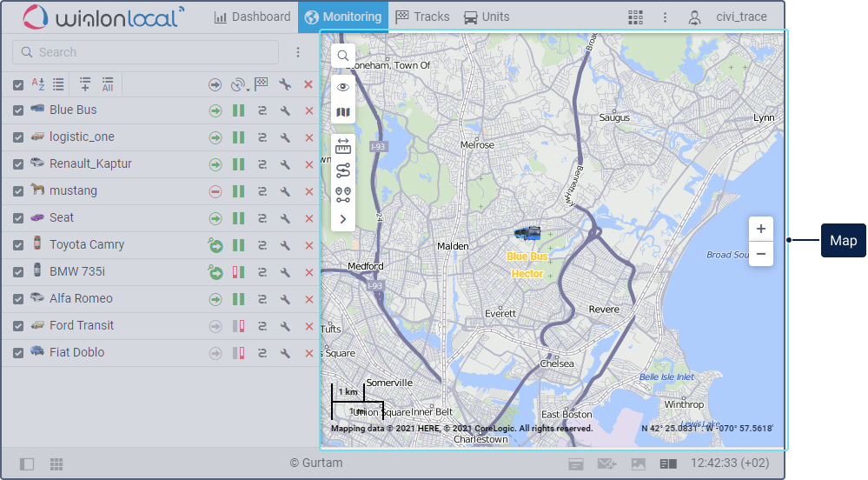Sort units alphabetically with A-Z icon
The height and width of the screenshot is (480, 868).
pyautogui.click(x=37, y=84)
